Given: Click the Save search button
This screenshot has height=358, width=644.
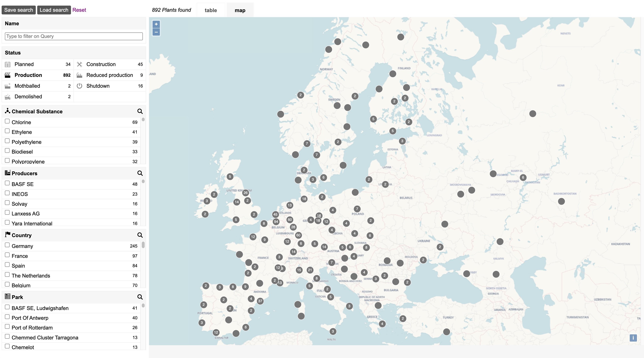Looking at the screenshot, I should pyautogui.click(x=18, y=10).
